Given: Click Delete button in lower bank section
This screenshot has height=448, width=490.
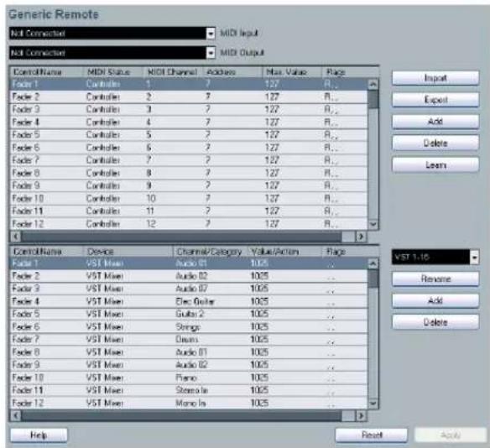Looking at the screenshot, I should [435, 322].
